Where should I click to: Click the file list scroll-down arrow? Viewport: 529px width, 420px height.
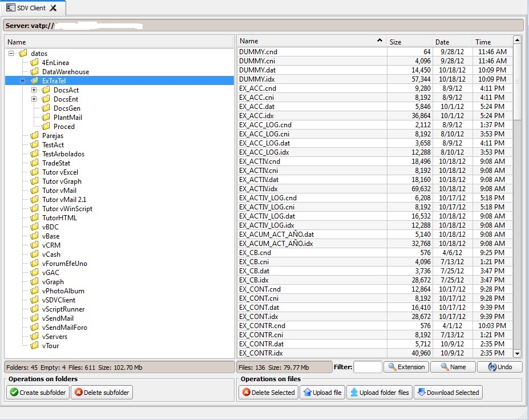(517, 353)
